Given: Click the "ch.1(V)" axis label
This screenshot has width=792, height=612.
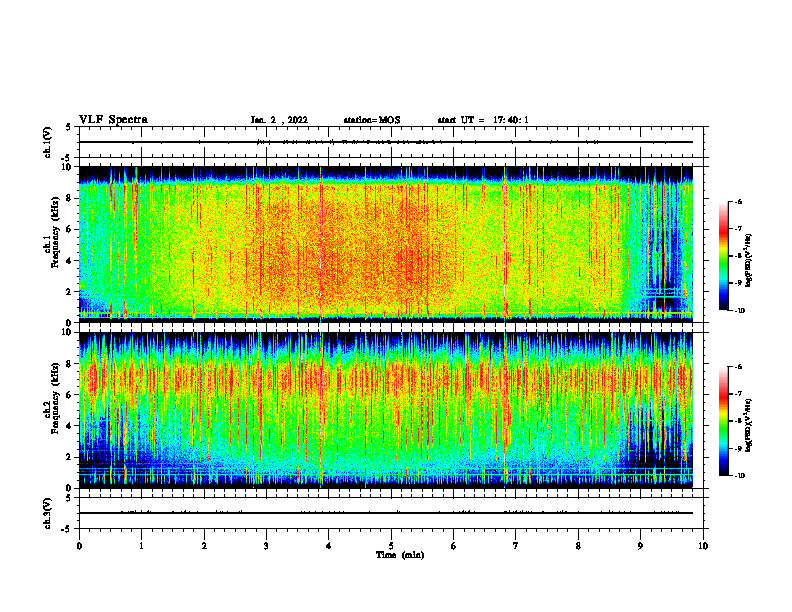Looking at the screenshot, I should pyautogui.click(x=48, y=142).
